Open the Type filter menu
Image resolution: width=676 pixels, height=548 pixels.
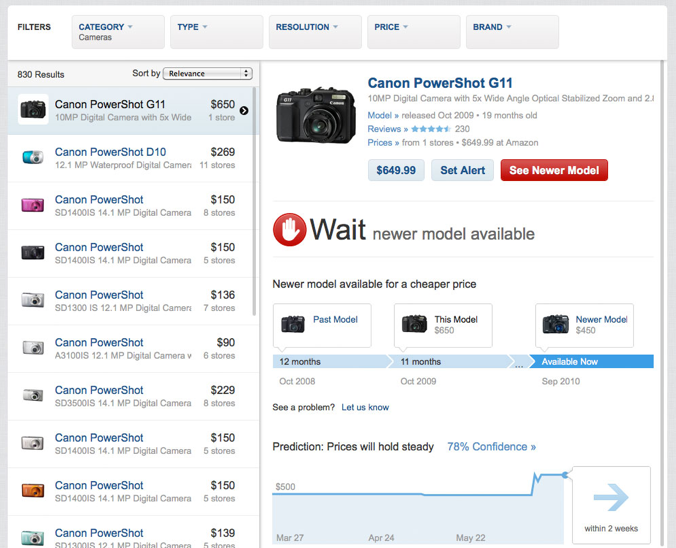217,32
